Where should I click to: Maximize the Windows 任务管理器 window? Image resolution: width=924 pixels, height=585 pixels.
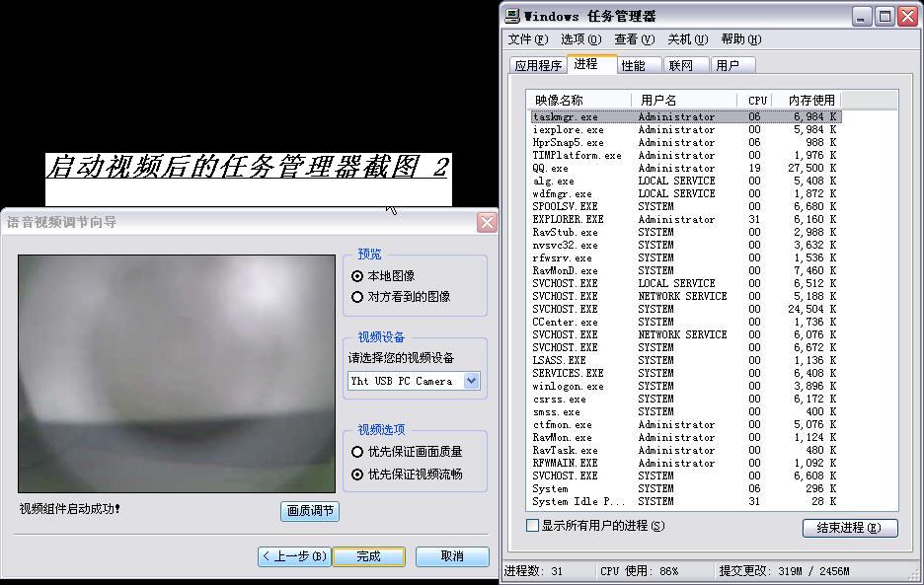885,17
